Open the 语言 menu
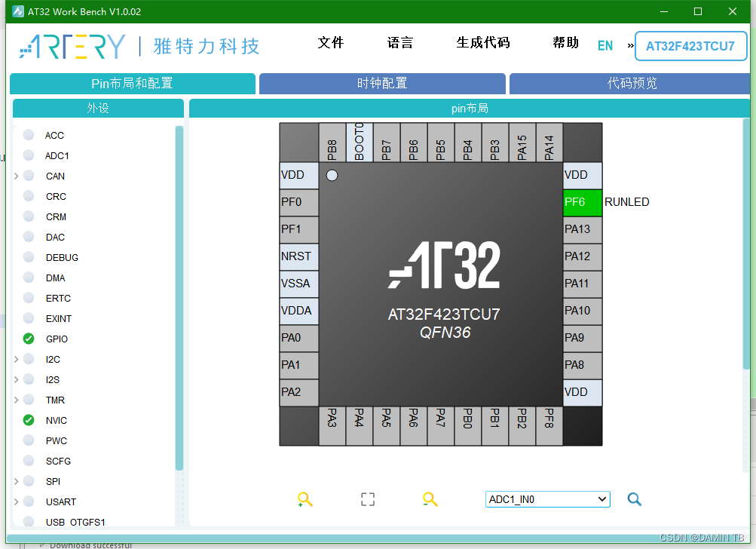756x549 pixels. [400, 42]
